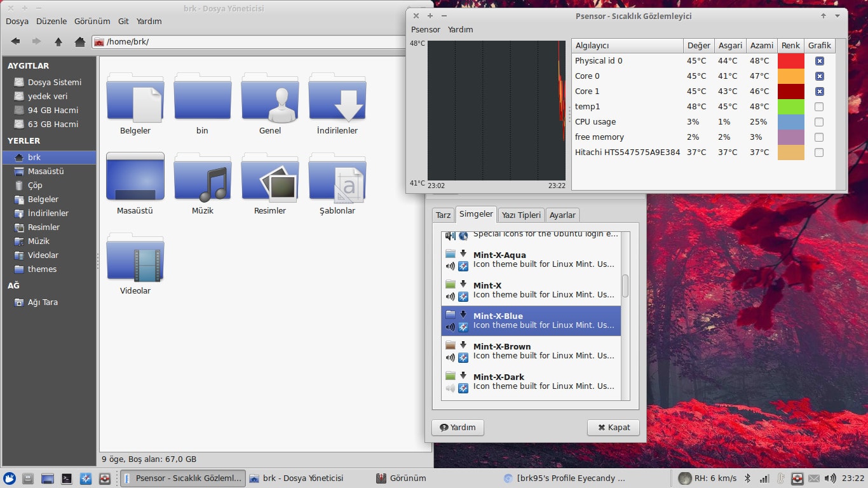The height and width of the screenshot is (488, 868).
Task: Launch the web browser from the taskbar
Action: coord(85,478)
